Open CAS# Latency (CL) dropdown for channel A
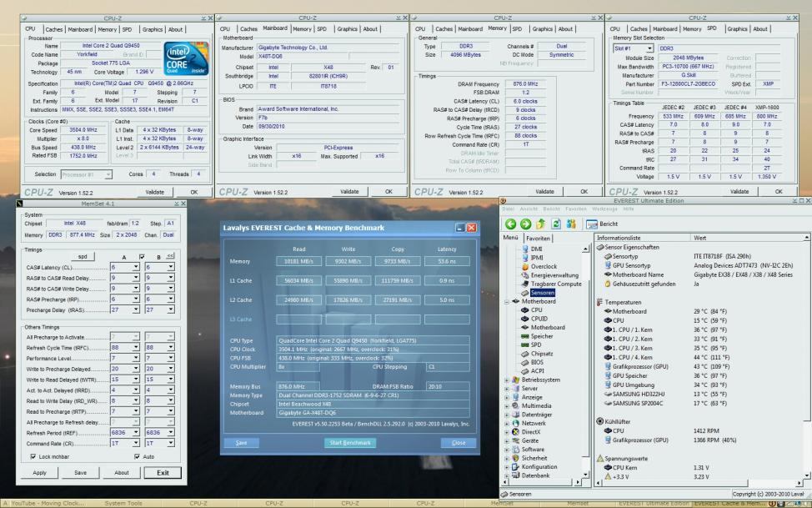The height and width of the screenshot is (508, 812). [136, 268]
